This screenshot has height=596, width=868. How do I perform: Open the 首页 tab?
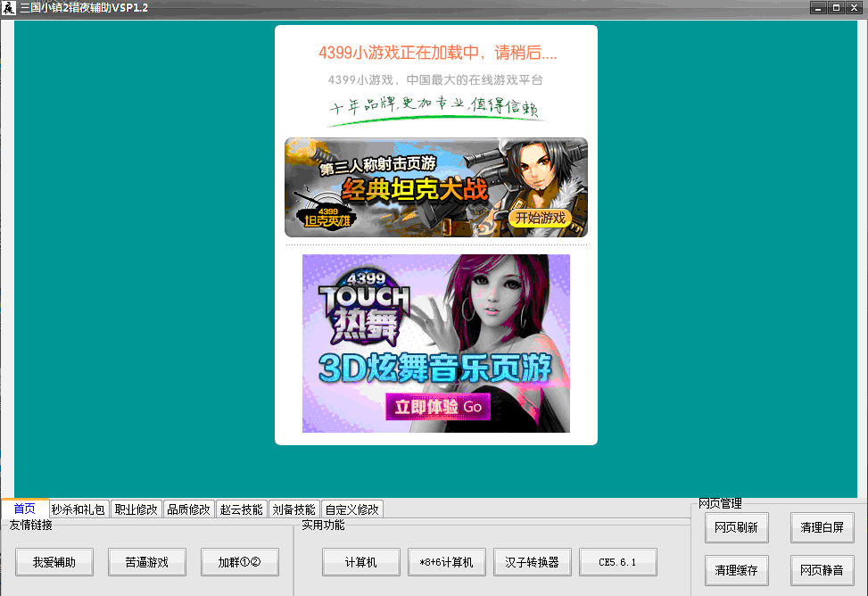[24, 508]
